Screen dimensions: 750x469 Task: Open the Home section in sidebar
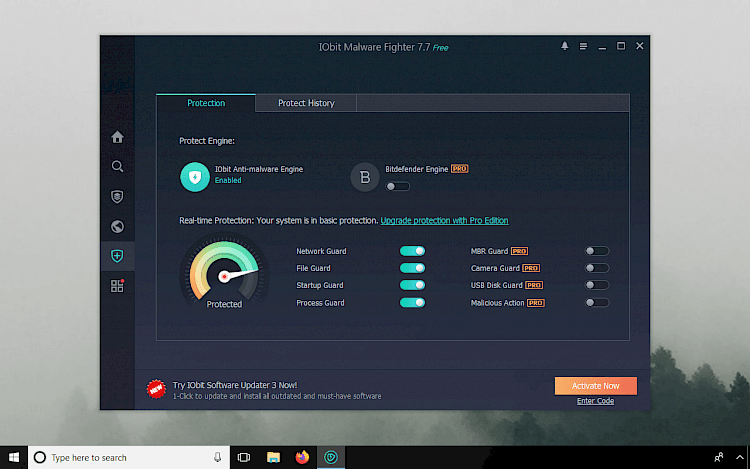(117, 137)
